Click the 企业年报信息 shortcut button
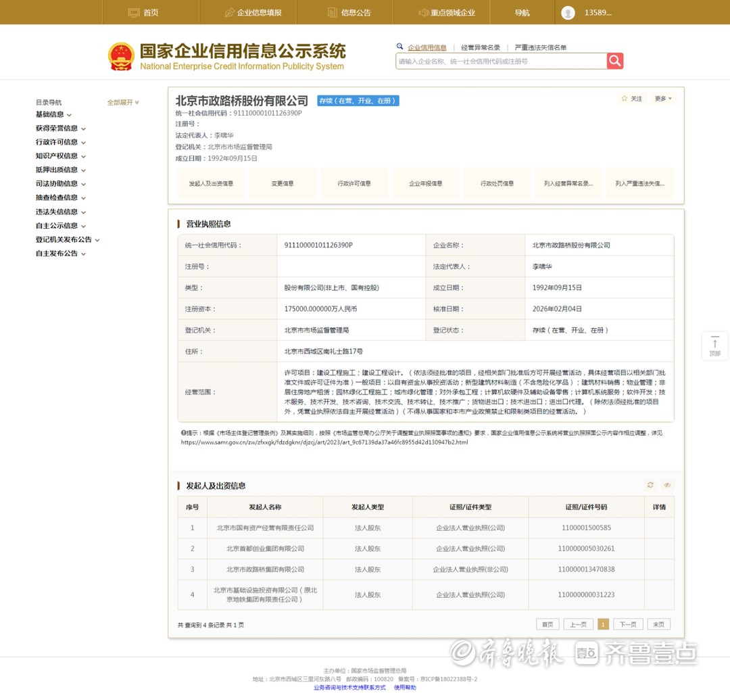Screen dimensions: 730x700 click(426, 183)
